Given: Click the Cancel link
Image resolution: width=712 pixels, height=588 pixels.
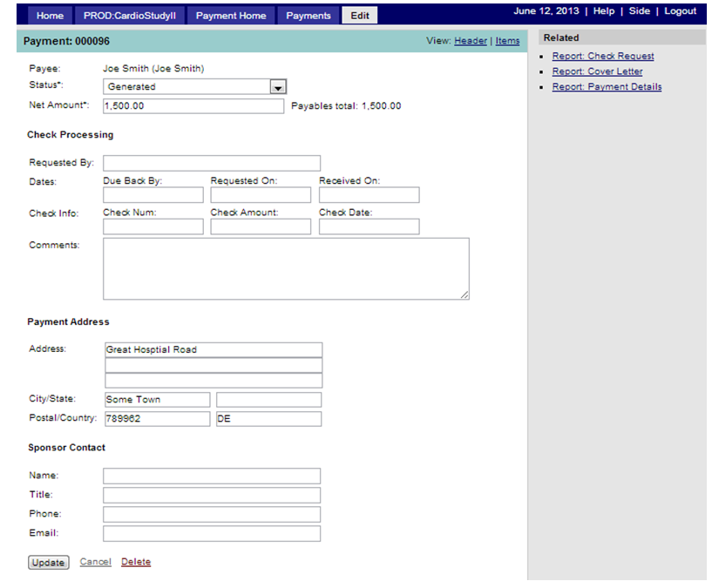Looking at the screenshot, I should click(x=95, y=562).
